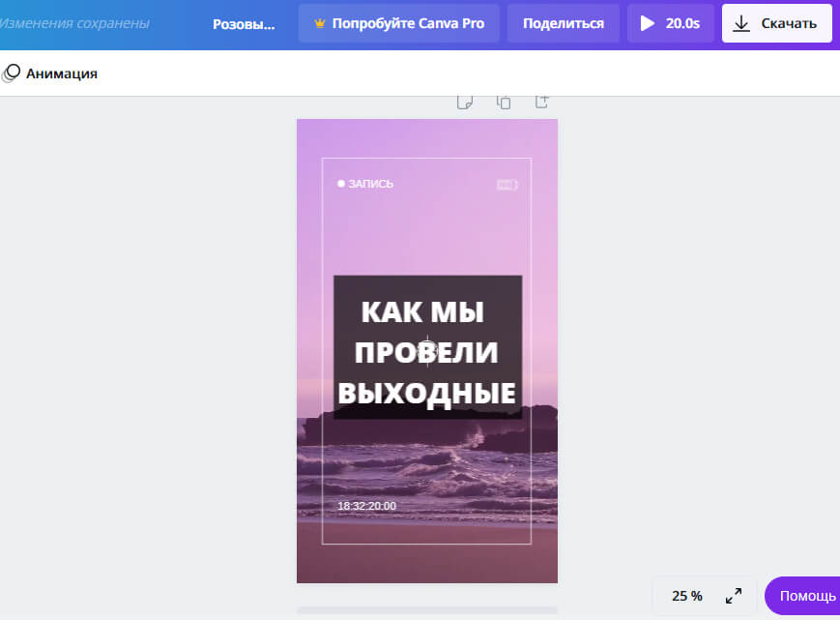Duplicate the current page
The height and width of the screenshot is (620, 840).
pos(504,101)
